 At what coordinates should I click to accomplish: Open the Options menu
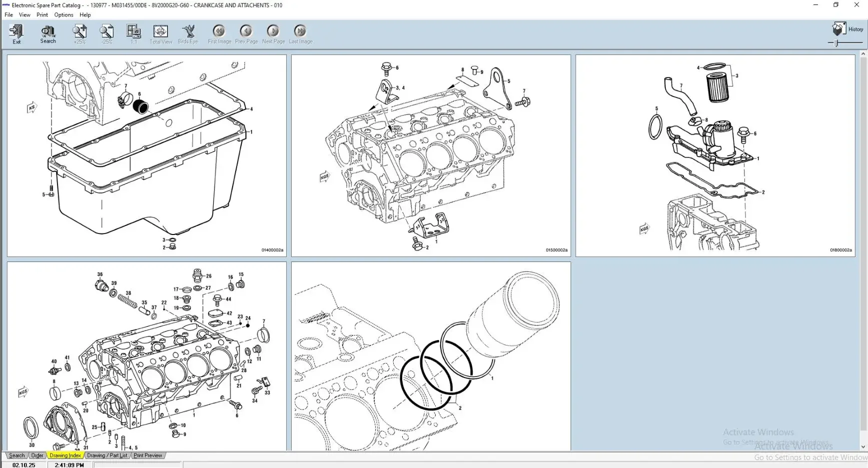tap(64, 14)
